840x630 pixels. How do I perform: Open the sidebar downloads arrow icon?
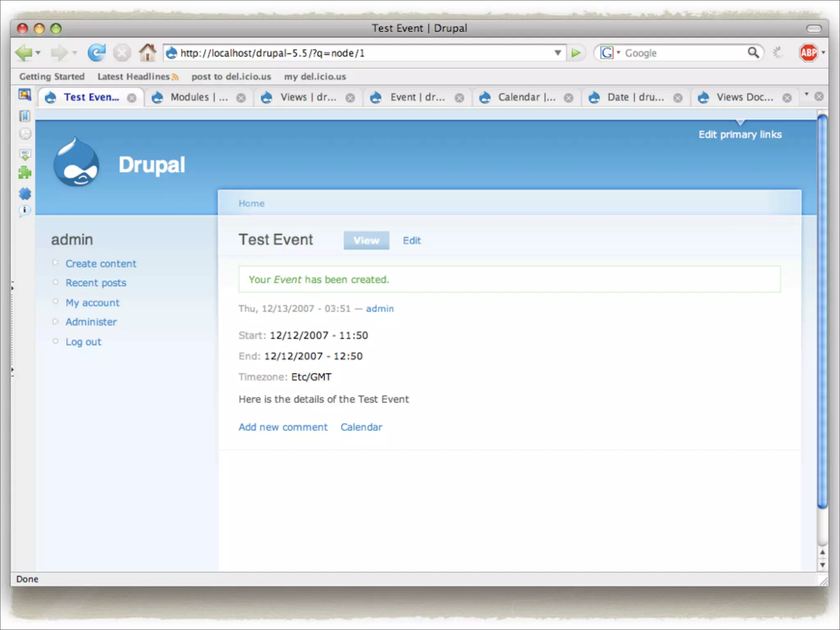point(25,155)
